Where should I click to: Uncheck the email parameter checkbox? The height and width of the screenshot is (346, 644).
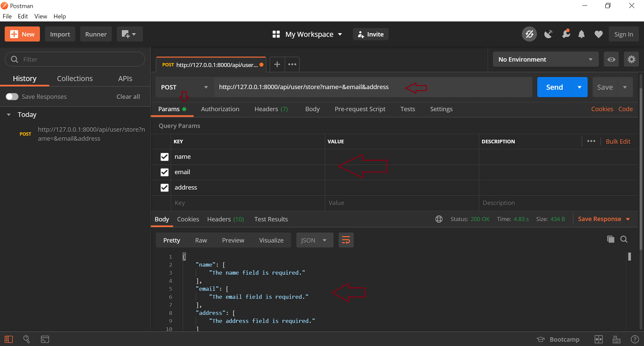(x=164, y=172)
